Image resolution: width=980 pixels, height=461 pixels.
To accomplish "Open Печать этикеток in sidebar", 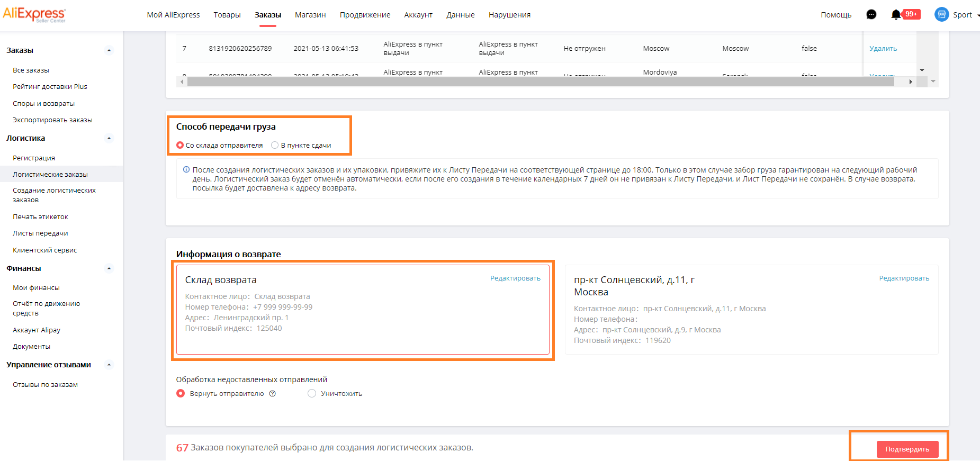I will point(40,217).
